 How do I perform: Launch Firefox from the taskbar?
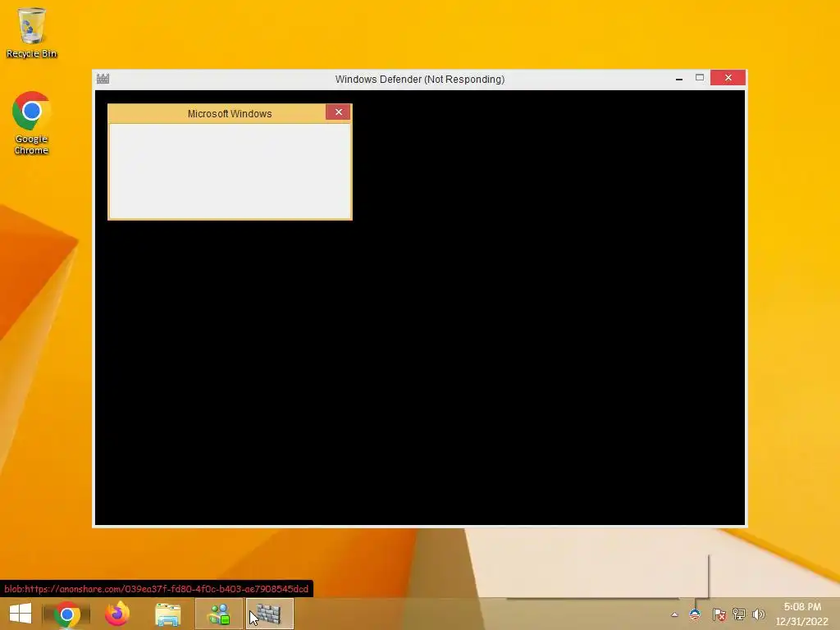click(117, 614)
